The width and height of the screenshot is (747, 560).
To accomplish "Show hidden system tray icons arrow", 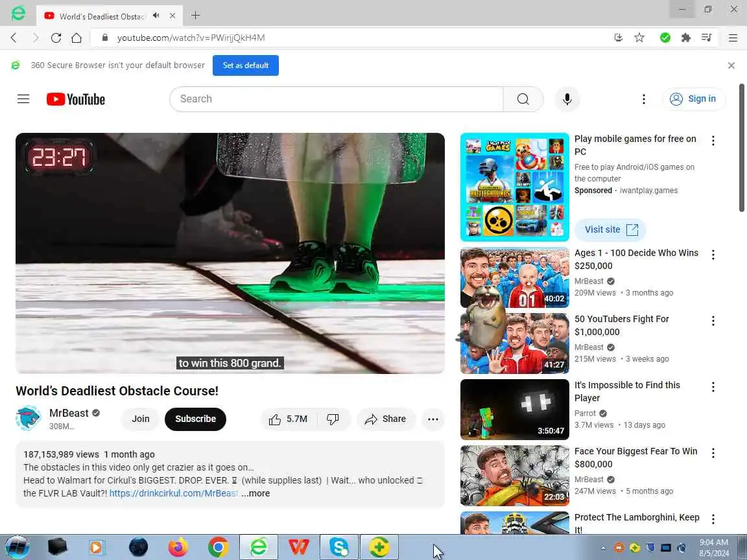I will [603, 548].
